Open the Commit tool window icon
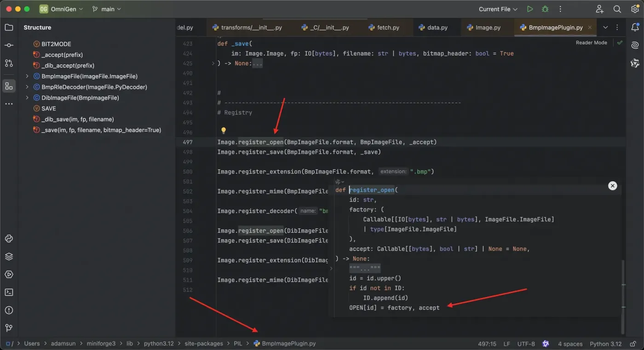Screen dimensions: 644x350 9,46
